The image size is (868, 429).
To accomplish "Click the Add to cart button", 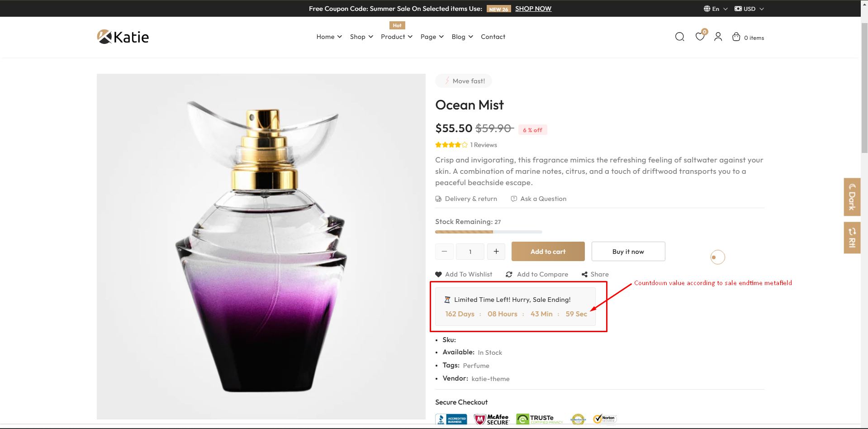I will coord(548,251).
